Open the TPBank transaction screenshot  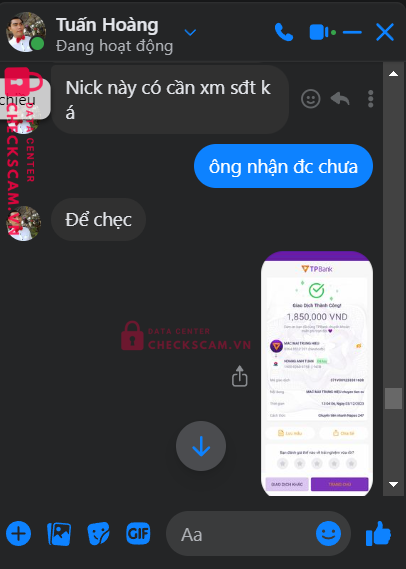[317, 373]
